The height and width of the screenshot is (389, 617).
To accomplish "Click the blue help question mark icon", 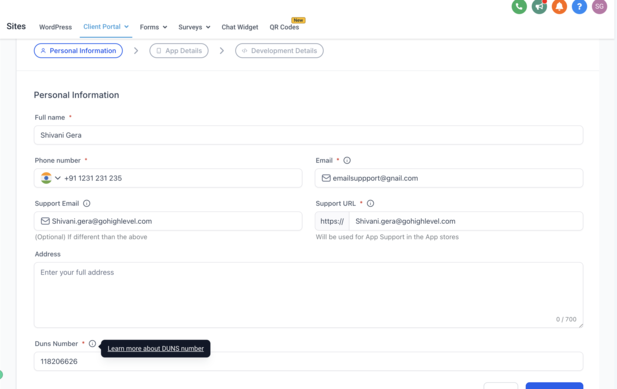I will coord(579,6).
